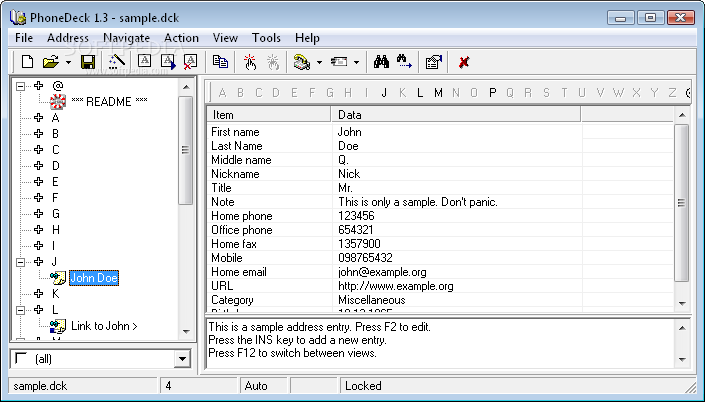Image resolution: width=705 pixels, height=402 pixels.
Task: Open the telephone dial dropdown arrow
Action: point(319,62)
